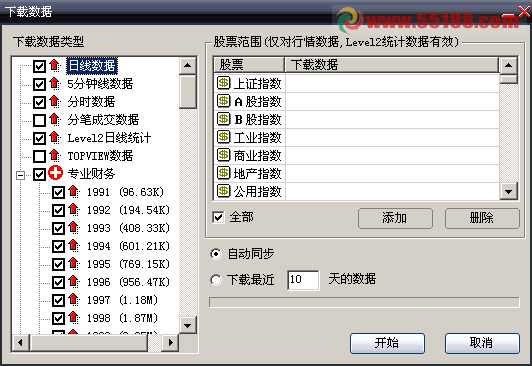This screenshot has width=532, height=366.
Task: Enable the TOPVIEW数据 checkbox
Action: [39, 156]
